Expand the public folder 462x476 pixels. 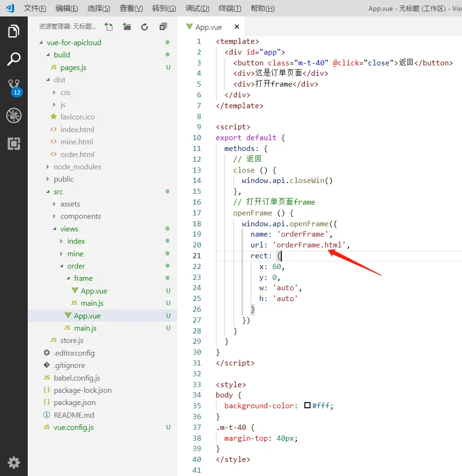(48, 179)
